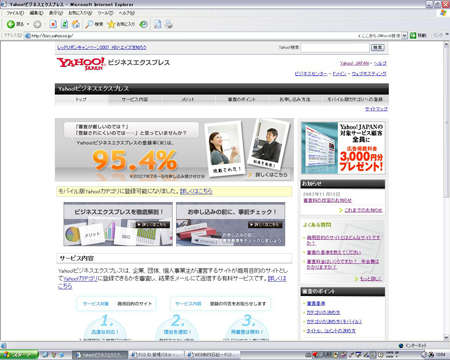Open the address bar dropdown arrow
Screen dimensions: 450x360
(x=404, y=35)
